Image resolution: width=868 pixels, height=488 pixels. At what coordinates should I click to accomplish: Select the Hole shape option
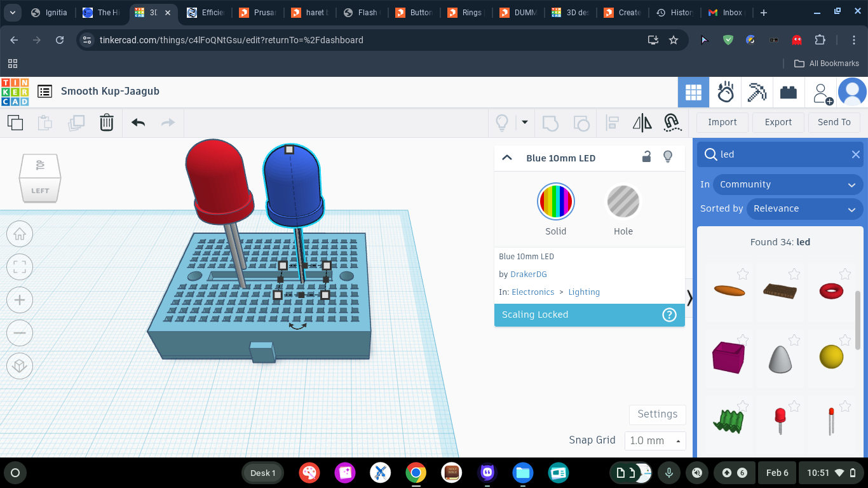tap(623, 210)
